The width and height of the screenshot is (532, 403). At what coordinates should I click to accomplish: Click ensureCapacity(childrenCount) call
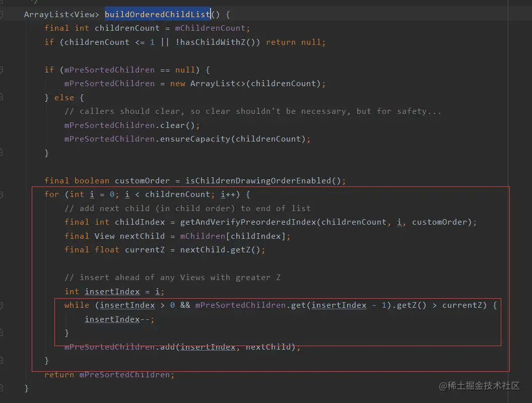coord(233,139)
